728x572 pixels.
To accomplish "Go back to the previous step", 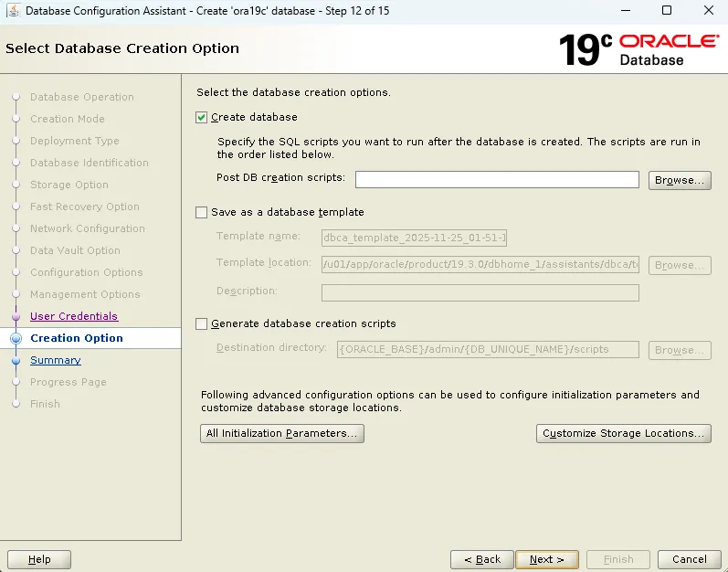I will pyautogui.click(x=482, y=559).
